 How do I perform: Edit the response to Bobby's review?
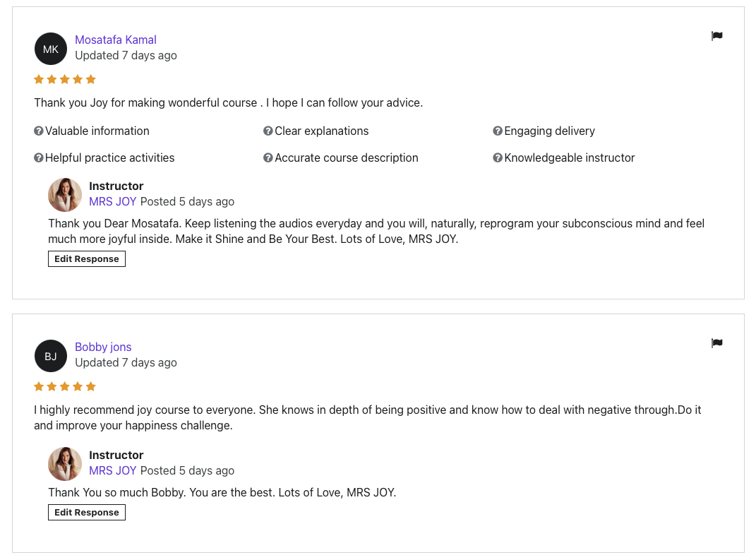[87, 513]
